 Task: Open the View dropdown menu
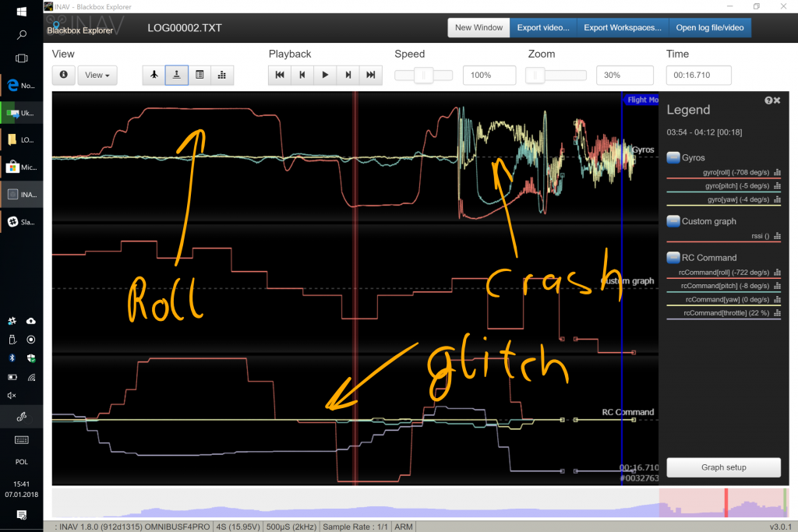click(97, 75)
